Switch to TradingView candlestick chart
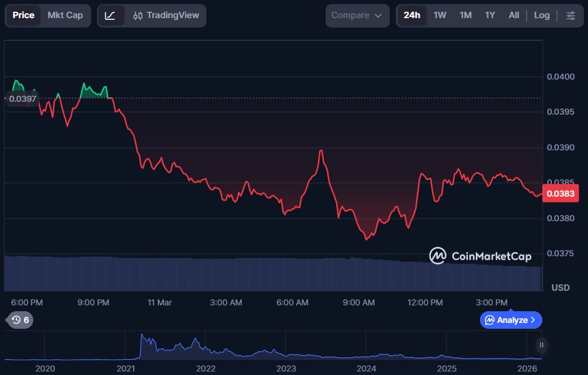 coord(165,16)
